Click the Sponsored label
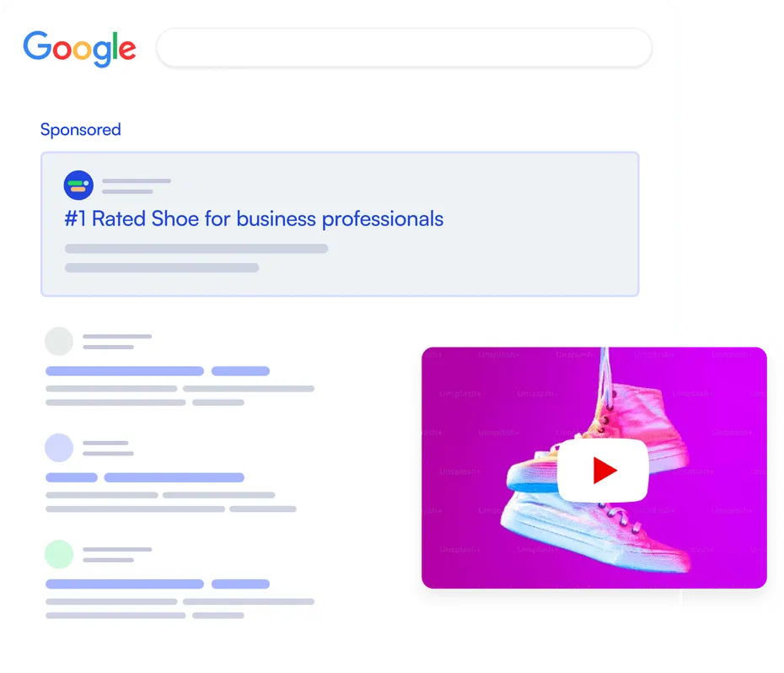The image size is (784, 673). pos(80,130)
